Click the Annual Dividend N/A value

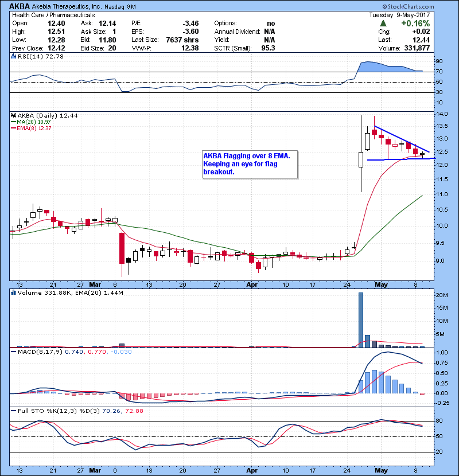coord(270,32)
